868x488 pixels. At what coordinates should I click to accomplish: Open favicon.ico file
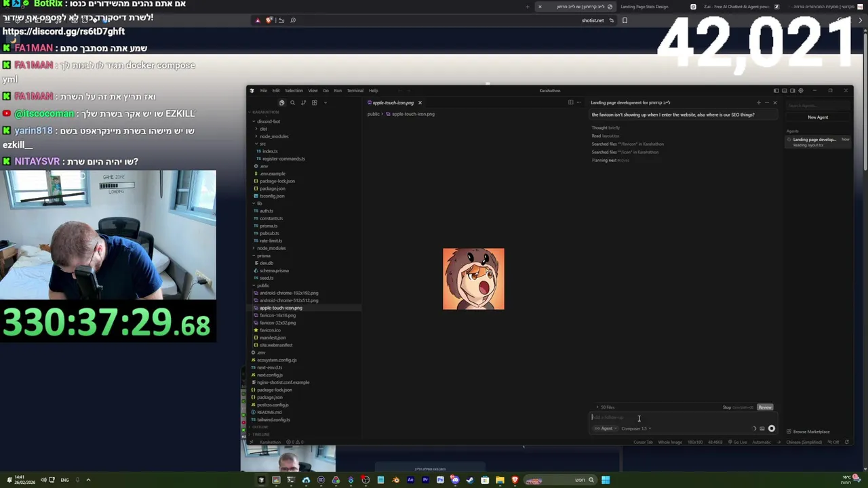[270, 330]
